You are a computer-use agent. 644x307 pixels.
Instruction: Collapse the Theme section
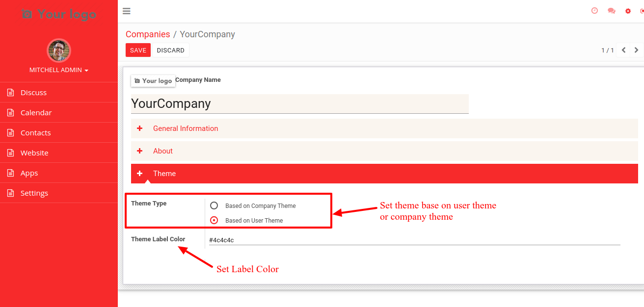pos(384,174)
